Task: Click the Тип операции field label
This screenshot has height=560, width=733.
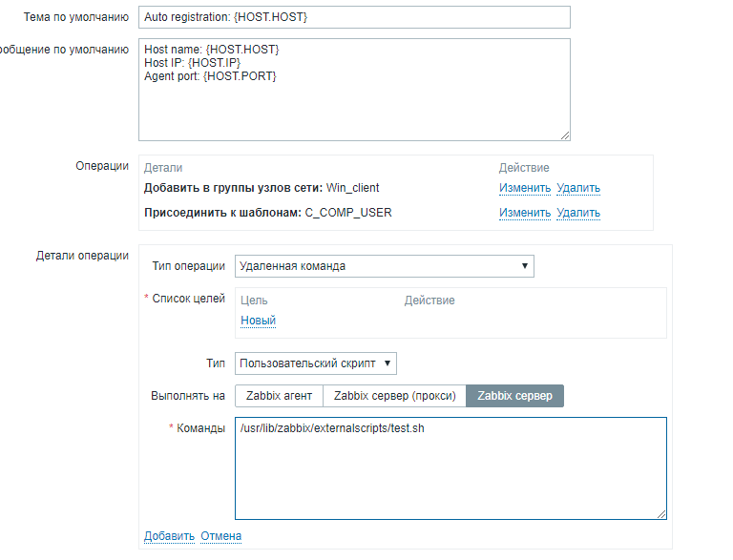Action: tap(188, 266)
